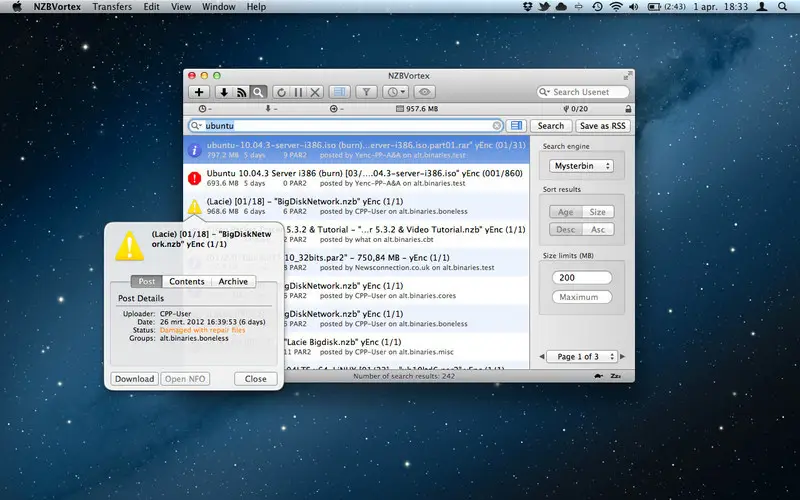Open the Page 1 of 3 dropdown

tap(582, 357)
